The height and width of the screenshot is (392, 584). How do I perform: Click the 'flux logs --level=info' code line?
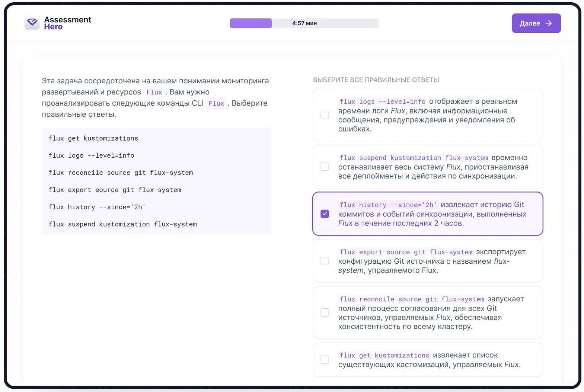point(91,155)
